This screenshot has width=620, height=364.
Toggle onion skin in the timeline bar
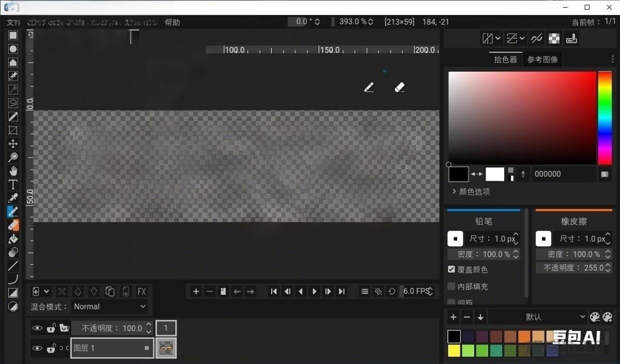pyautogui.click(x=378, y=291)
